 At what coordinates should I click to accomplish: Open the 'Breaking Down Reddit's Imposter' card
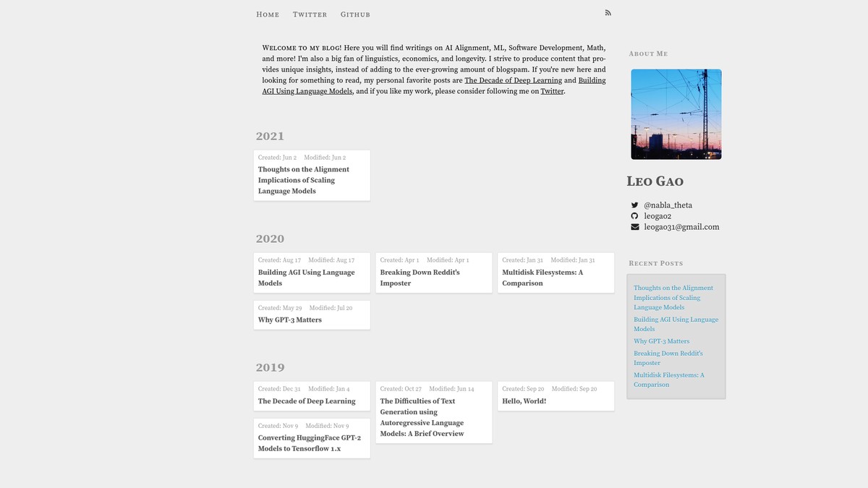434,273
